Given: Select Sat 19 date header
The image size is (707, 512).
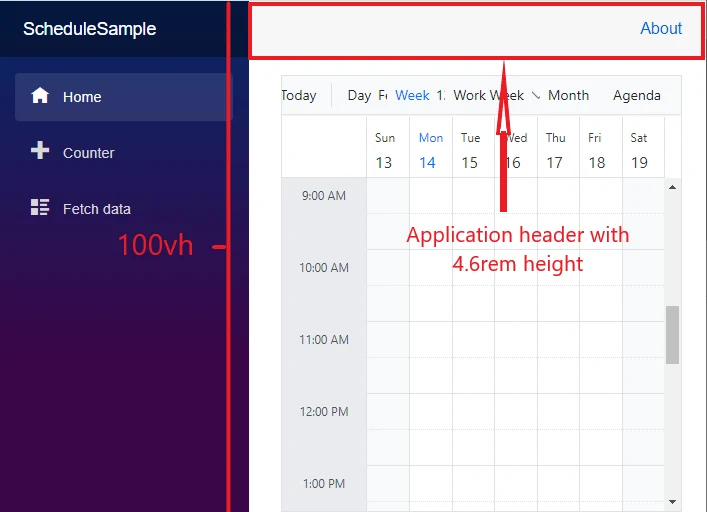Looking at the screenshot, I should (643, 147).
